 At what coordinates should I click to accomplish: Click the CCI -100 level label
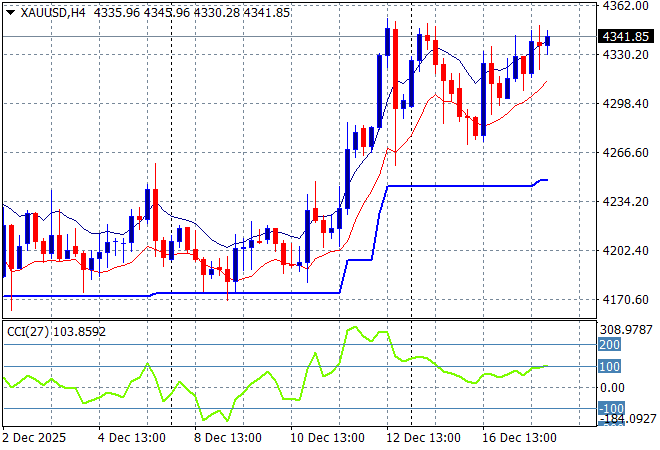point(611,409)
